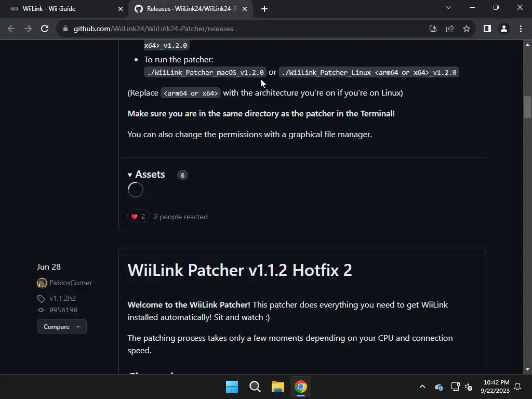Share this page via address bar icon
The width and height of the screenshot is (532, 399).
(x=450, y=29)
